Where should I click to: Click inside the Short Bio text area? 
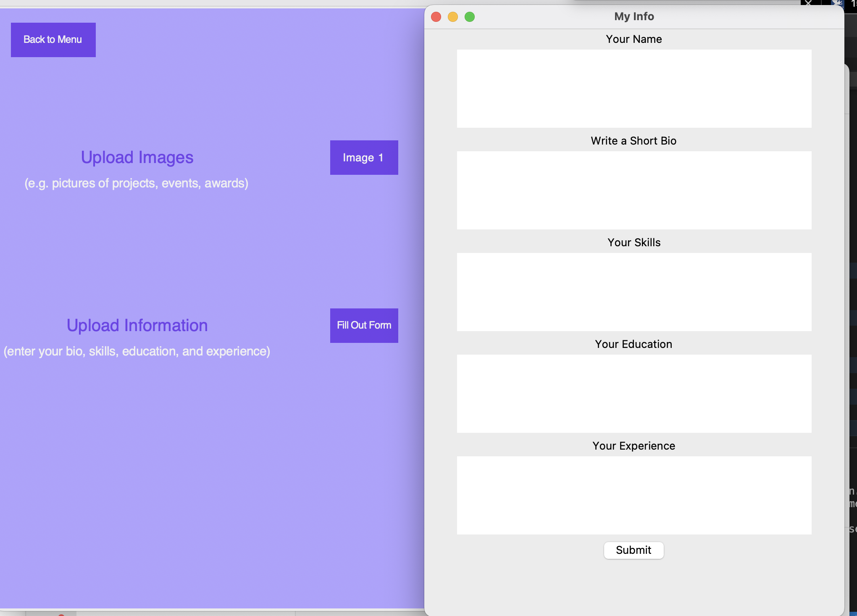click(x=634, y=190)
